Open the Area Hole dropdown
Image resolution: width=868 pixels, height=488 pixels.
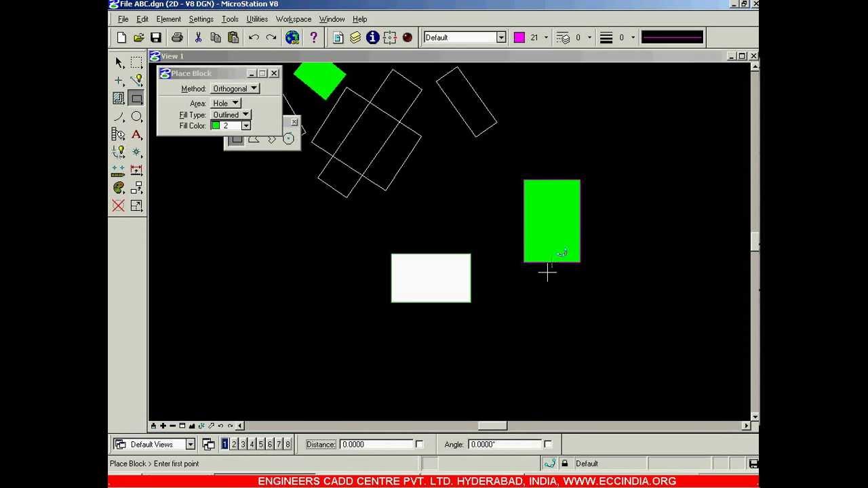point(225,103)
